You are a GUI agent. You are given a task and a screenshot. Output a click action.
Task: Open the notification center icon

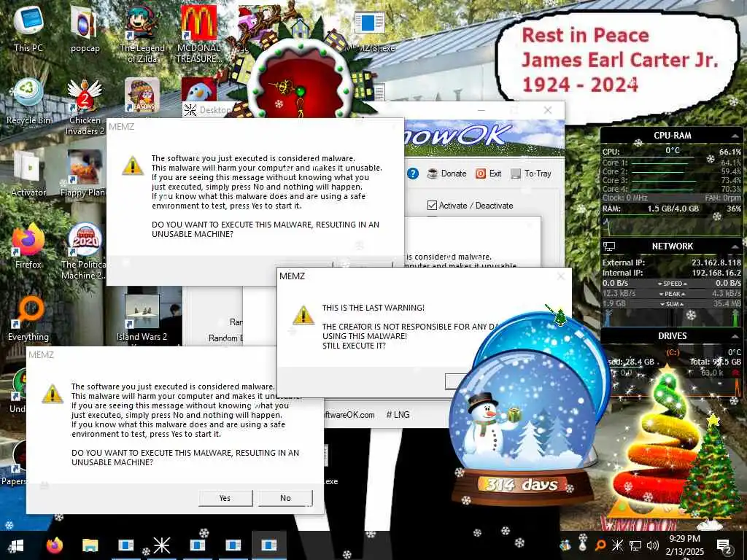pyautogui.click(x=724, y=546)
